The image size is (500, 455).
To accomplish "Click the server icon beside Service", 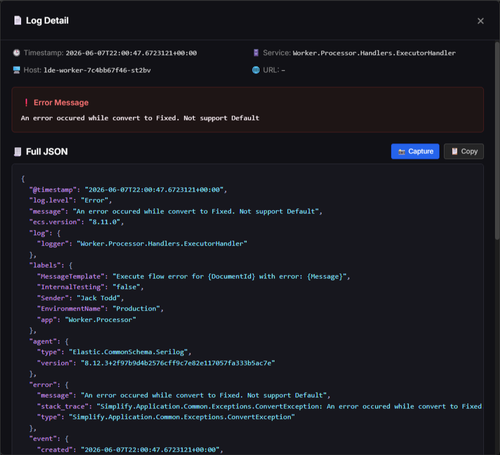I will [256, 53].
